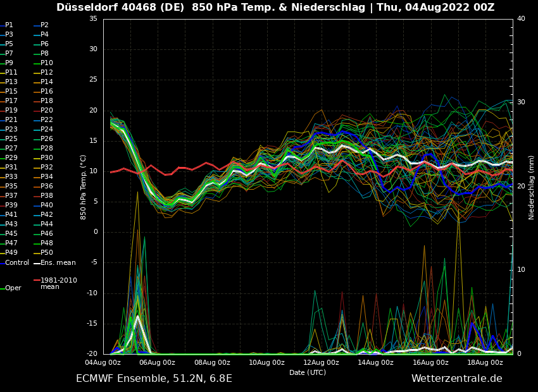The height and width of the screenshot is (392, 538).
Task: Click the Control legend entry
Action: [17, 262]
